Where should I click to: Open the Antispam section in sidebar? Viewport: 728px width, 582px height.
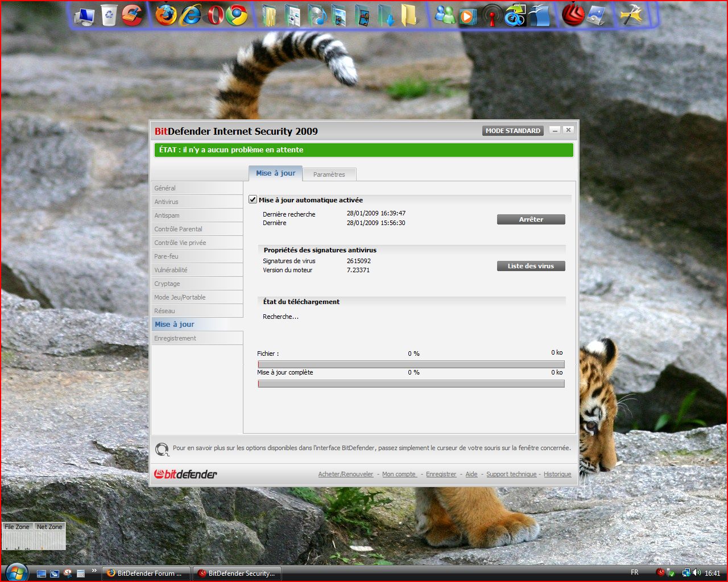(x=197, y=215)
